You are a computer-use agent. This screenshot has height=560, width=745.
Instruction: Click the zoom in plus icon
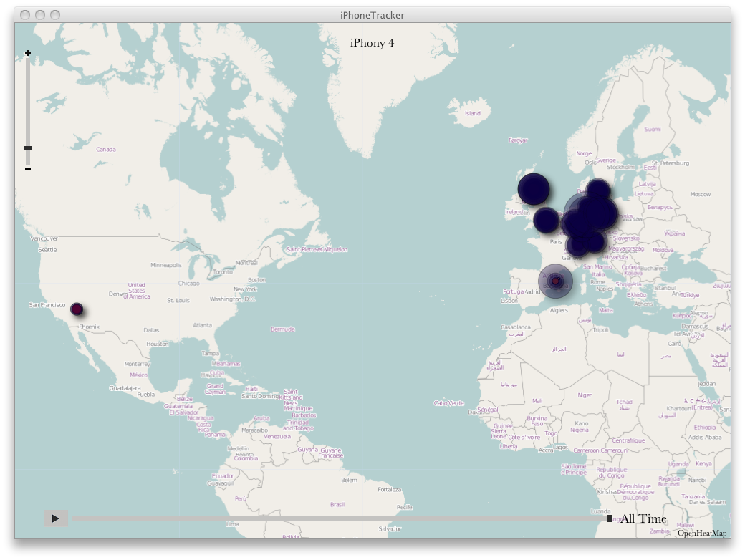(28, 53)
